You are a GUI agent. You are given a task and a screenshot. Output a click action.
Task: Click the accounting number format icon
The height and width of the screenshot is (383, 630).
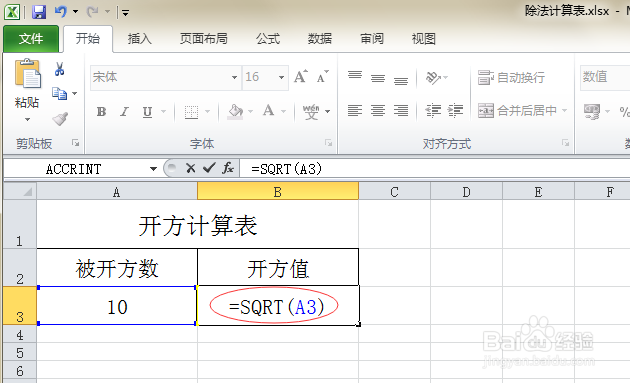pyautogui.click(x=592, y=111)
